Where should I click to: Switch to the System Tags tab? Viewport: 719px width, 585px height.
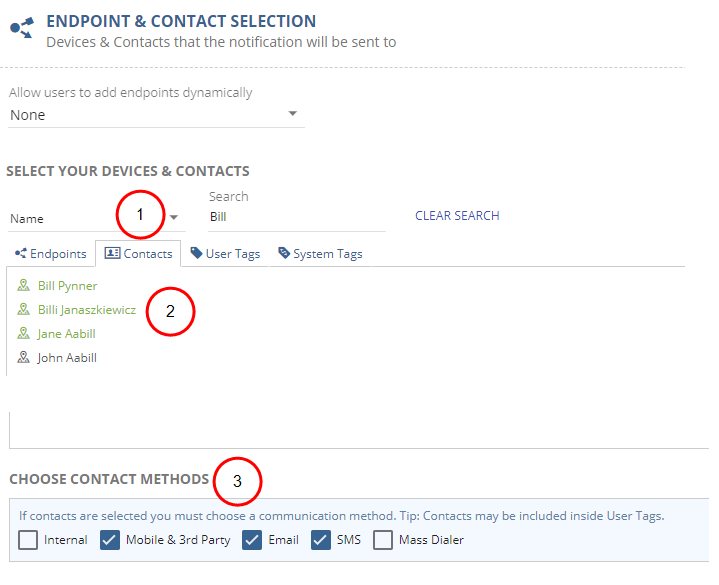320,254
